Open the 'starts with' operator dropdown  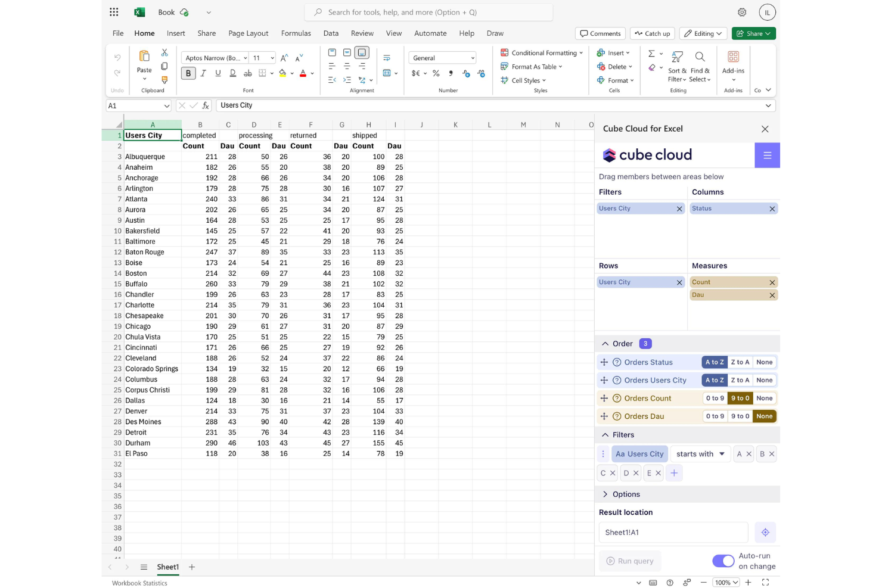701,454
